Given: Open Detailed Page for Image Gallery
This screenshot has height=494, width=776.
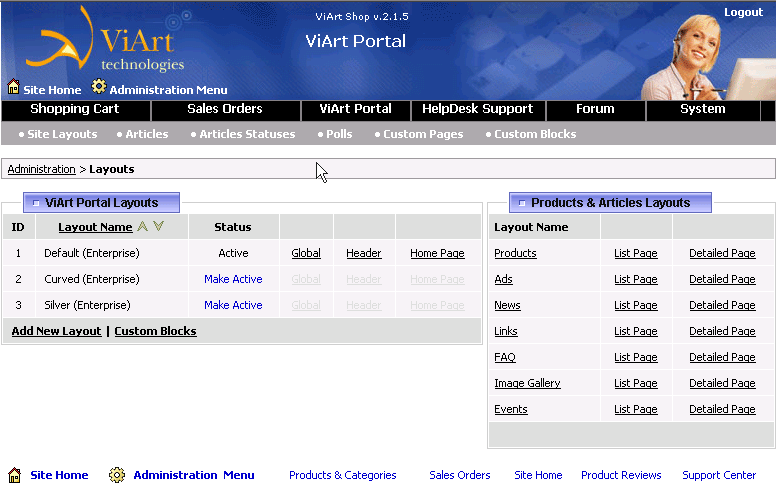Looking at the screenshot, I should 723,383.
